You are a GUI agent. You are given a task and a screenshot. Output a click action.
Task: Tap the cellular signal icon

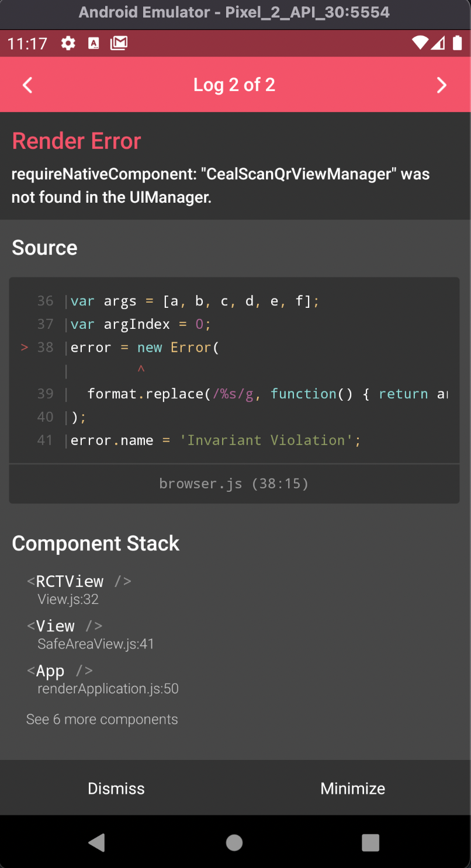coord(439,43)
